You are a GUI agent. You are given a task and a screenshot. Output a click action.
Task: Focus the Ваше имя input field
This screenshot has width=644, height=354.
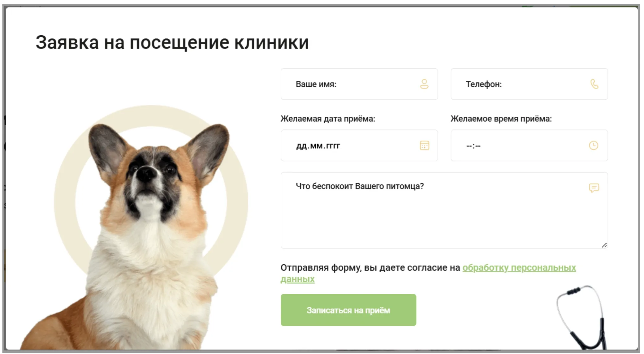pos(359,84)
